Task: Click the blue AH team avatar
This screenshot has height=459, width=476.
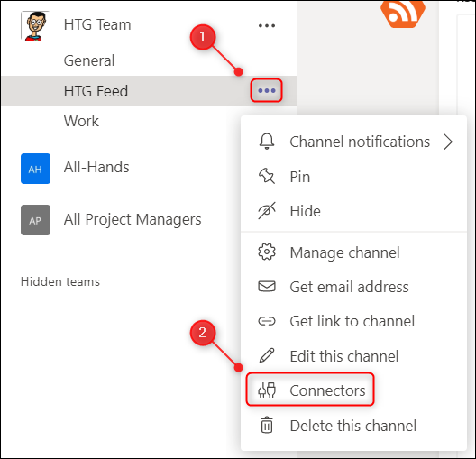Action: pos(35,169)
